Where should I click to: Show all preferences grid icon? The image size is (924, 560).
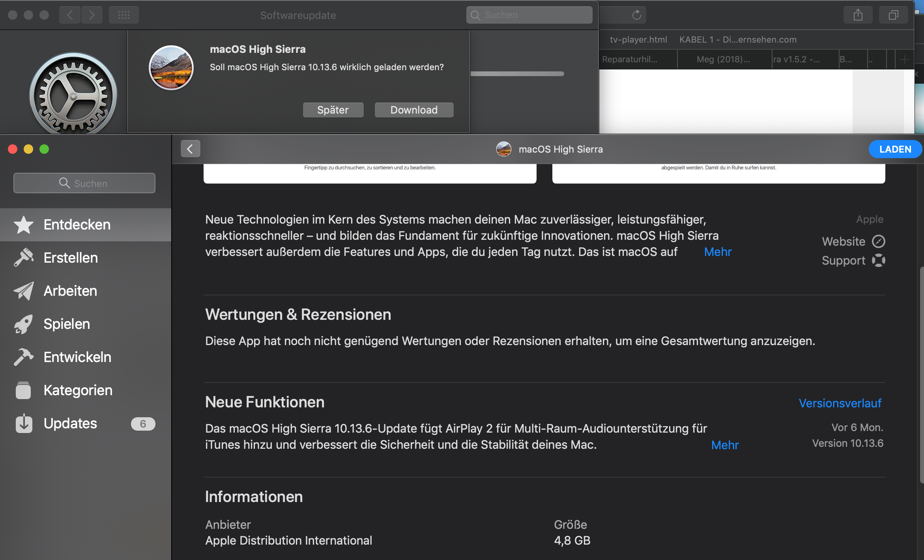tap(123, 15)
